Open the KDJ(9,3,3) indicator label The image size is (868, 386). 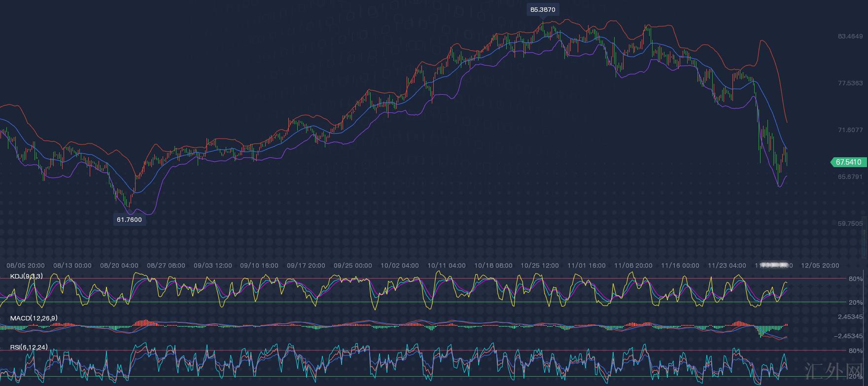coord(26,276)
